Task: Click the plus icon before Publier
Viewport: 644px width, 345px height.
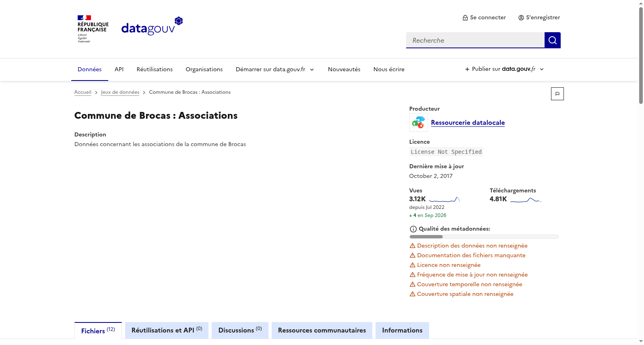Action: pos(467,69)
